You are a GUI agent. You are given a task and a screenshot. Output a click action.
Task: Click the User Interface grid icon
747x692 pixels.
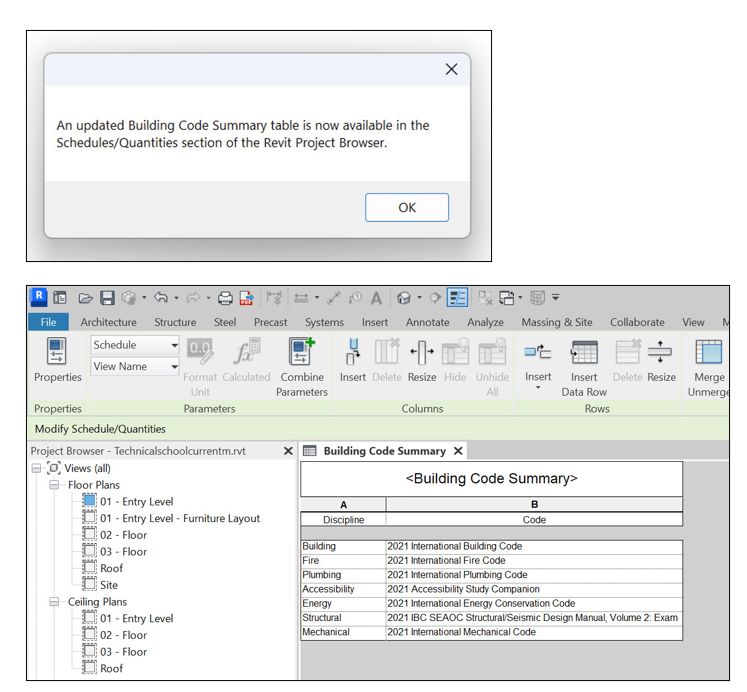point(537,298)
